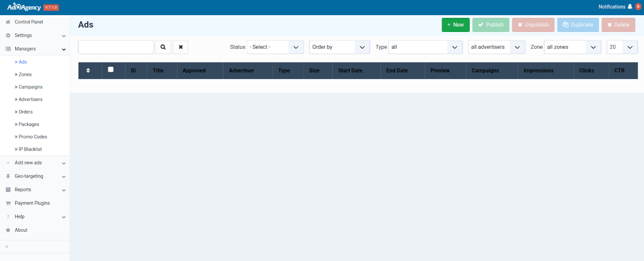Image resolution: width=644 pixels, height=261 pixels.
Task: Click the Add new ads plus icon
Action: pyautogui.click(x=8, y=163)
